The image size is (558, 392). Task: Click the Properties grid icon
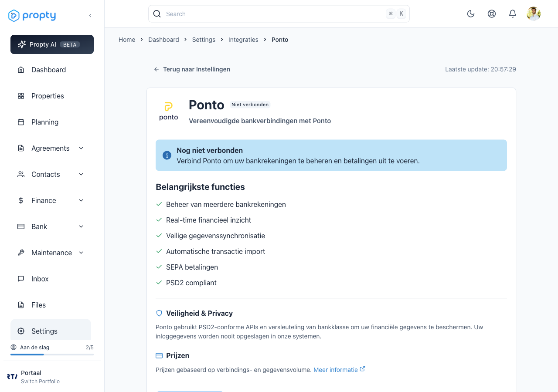[21, 96]
